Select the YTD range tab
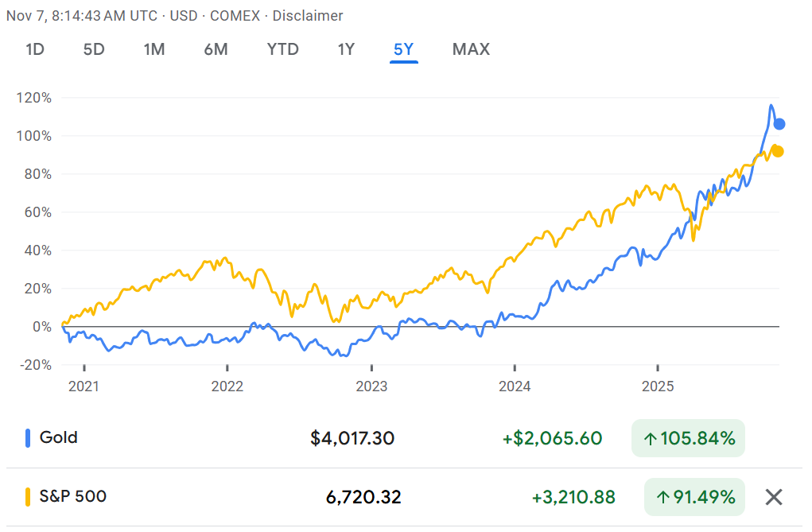Screen dimensions: 812x532 tap(282, 49)
